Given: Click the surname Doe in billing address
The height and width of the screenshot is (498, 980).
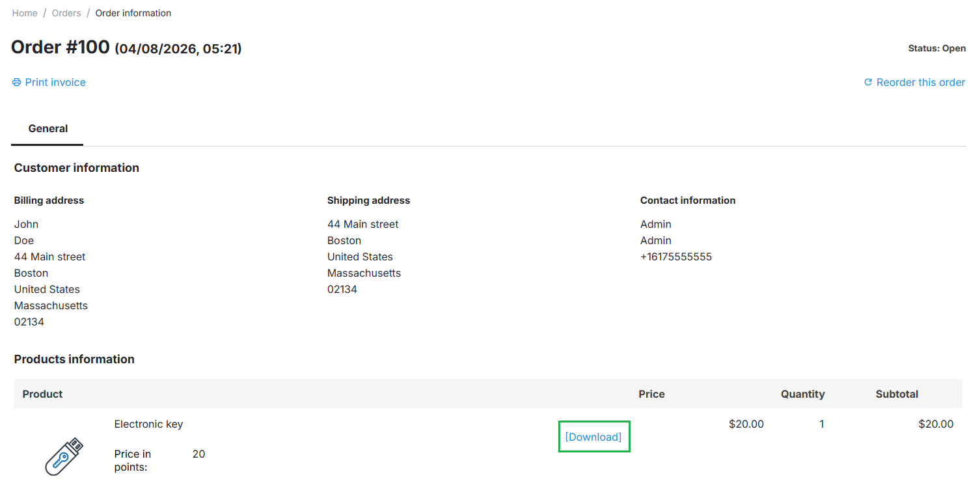Looking at the screenshot, I should click(x=24, y=240).
